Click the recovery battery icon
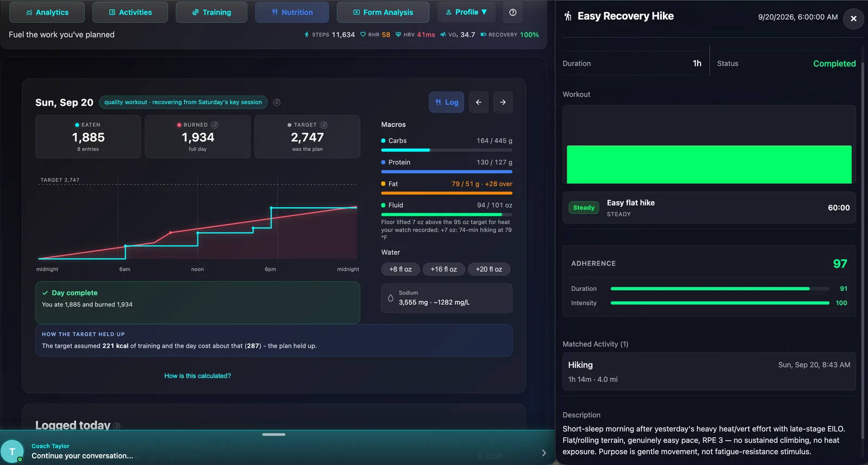Image resolution: width=868 pixels, height=465 pixels. click(483, 35)
